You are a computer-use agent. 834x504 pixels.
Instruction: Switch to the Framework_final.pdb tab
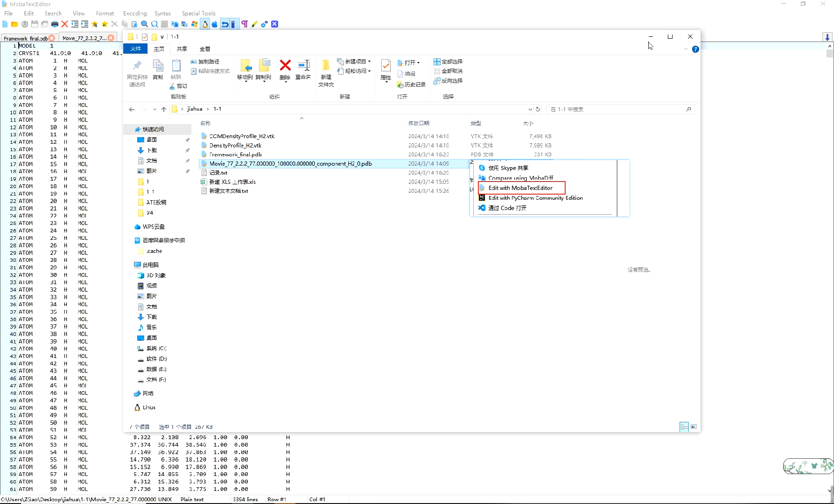26,38
